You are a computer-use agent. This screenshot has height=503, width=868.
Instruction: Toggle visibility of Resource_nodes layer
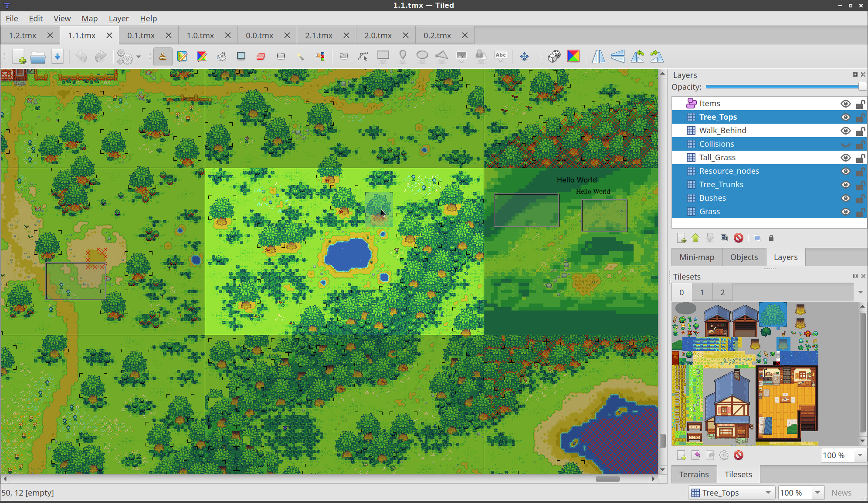[x=845, y=171]
